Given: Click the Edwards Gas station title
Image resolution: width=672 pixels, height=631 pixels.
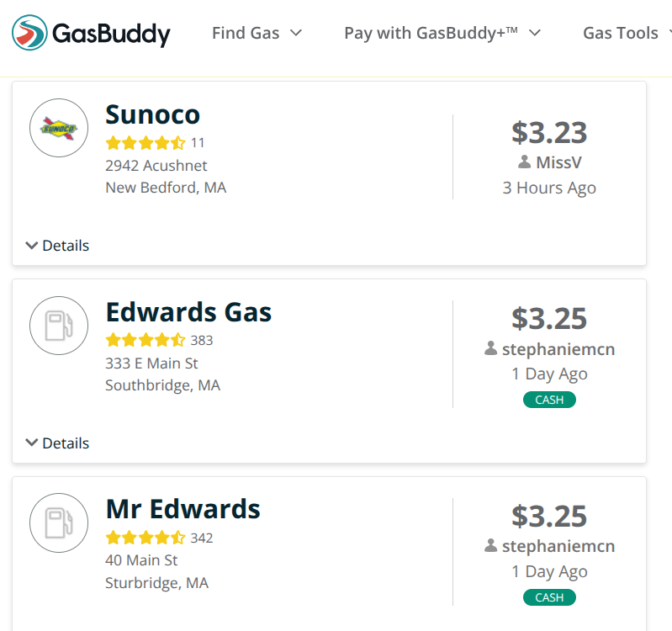Looking at the screenshot, I should [188, 312].
